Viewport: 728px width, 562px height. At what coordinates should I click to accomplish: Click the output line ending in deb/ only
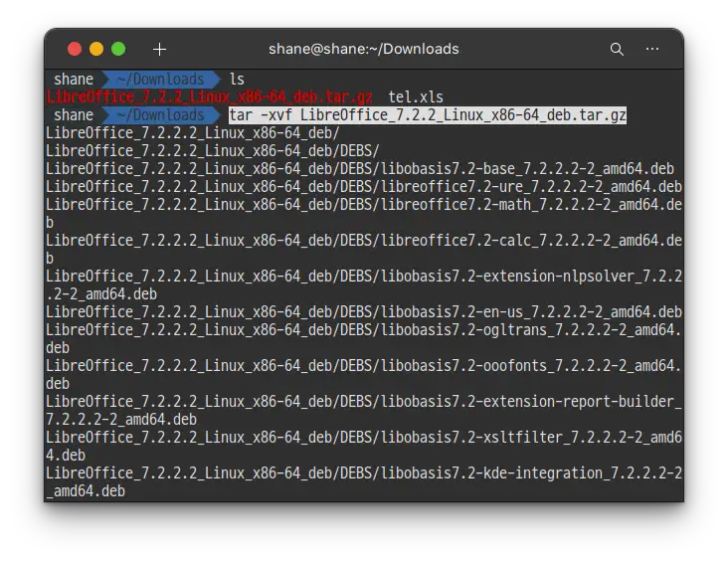(x=193, y=133)
